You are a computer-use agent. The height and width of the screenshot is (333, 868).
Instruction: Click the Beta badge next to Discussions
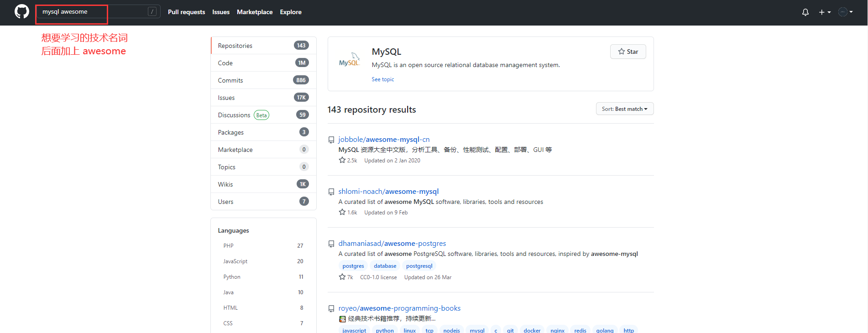point(261,115)
